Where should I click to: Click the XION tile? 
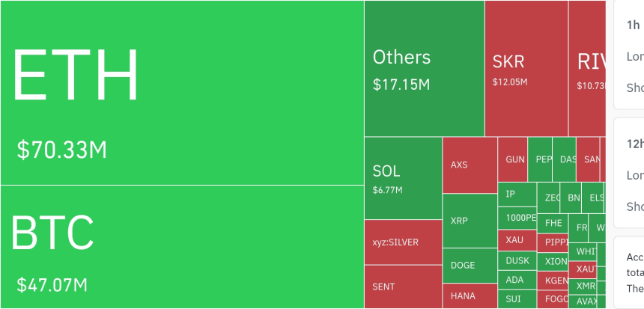point(553,261)
